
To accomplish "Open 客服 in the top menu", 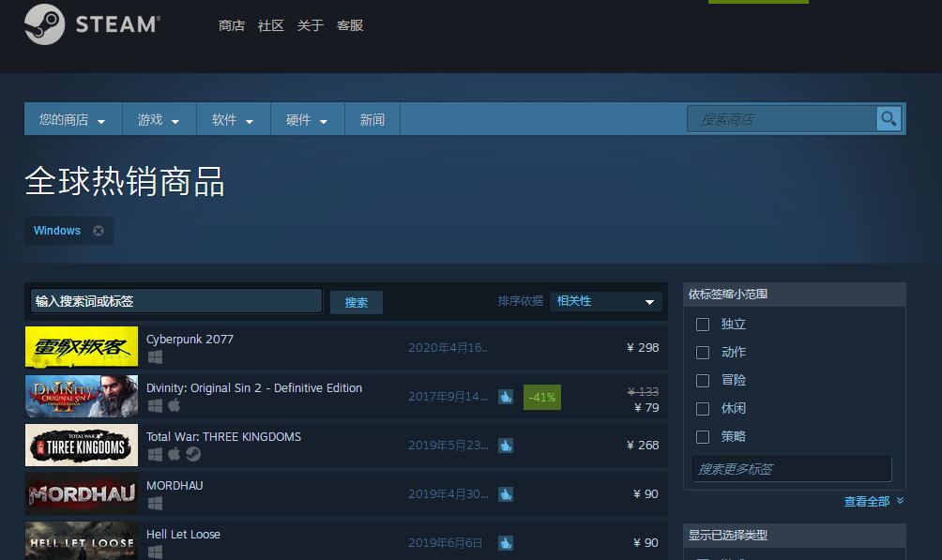I will pos(350,25).
